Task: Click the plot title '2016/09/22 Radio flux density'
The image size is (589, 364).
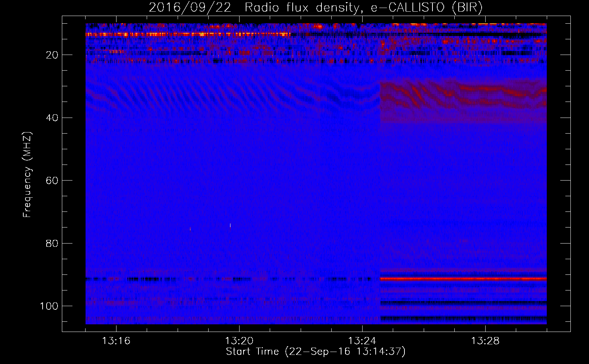Action: click(x=316, y=7)
